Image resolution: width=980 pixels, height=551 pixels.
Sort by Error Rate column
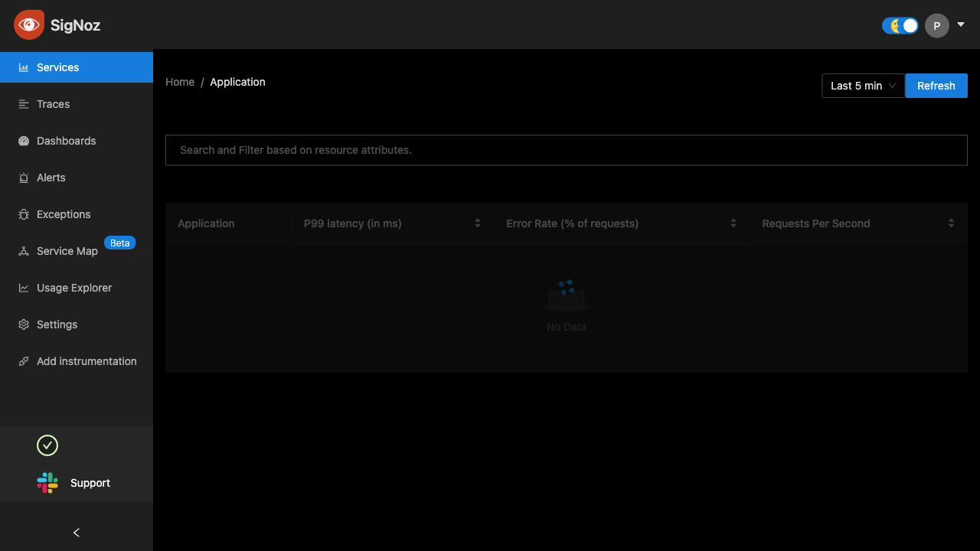tap(733, 223)
